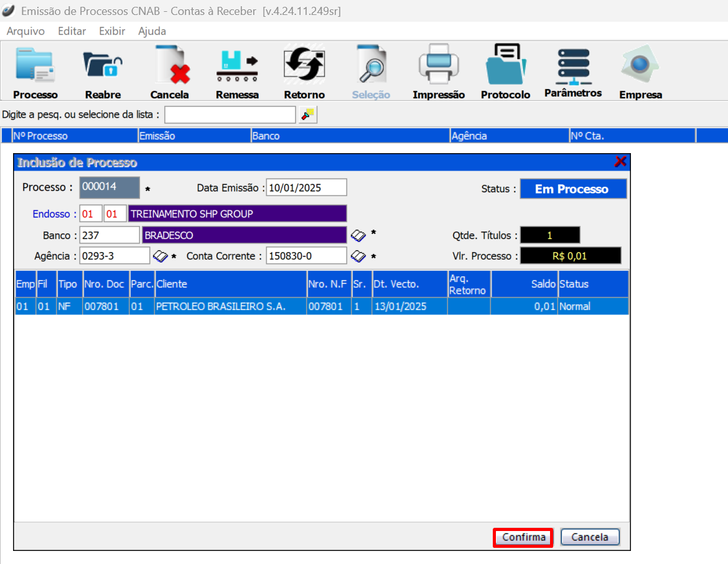
Task: Open the Exibir menu
Action: tap(112, 31)
